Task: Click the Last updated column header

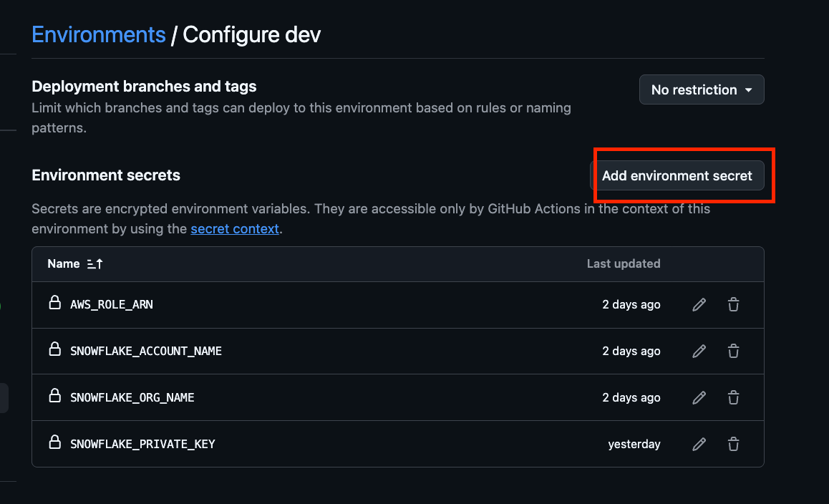Action: pos(623,264)
